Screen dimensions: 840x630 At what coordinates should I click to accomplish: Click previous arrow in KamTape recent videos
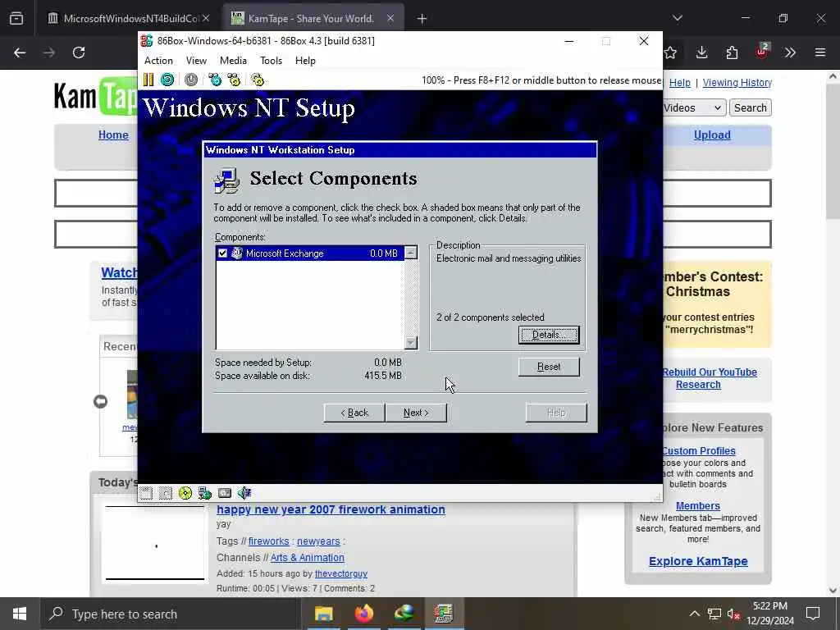click(100, 401)
